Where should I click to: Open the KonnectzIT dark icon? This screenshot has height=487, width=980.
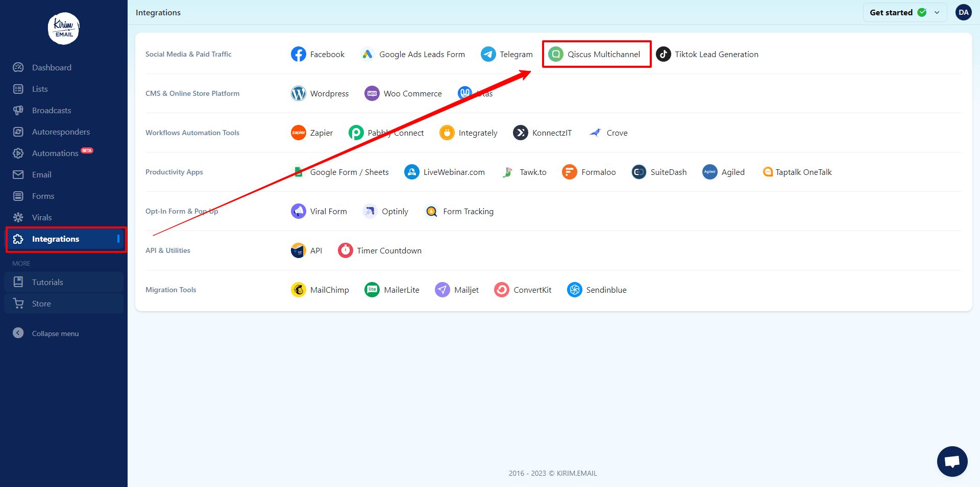[521, 133]
